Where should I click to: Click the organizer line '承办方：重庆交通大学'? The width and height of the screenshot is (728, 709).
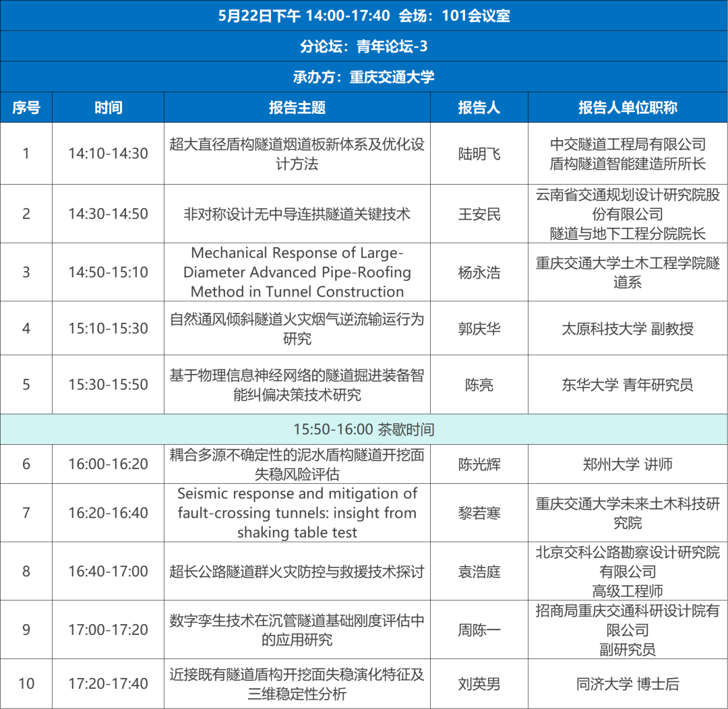pyautogui.click(x=364, y=77)
